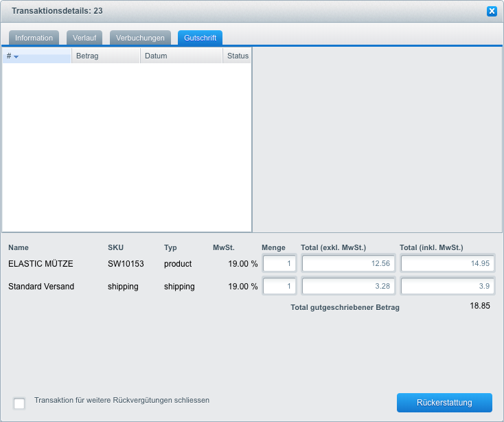Screen dimensions: 504x422
Task: Click the Datum column header
Action: click(x=181, y=56)
